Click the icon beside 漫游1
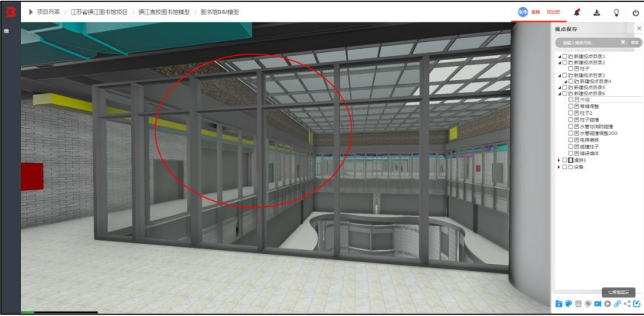This screenshot has height=316, width=644. point(570,160)
